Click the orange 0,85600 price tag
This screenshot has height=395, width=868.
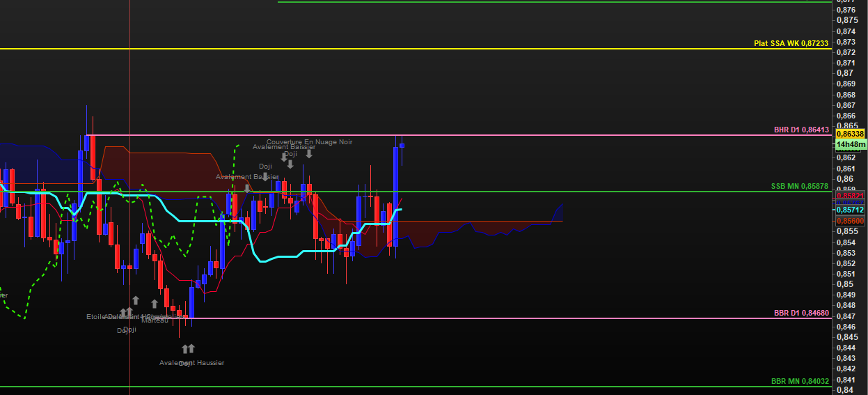pos(850,220)
